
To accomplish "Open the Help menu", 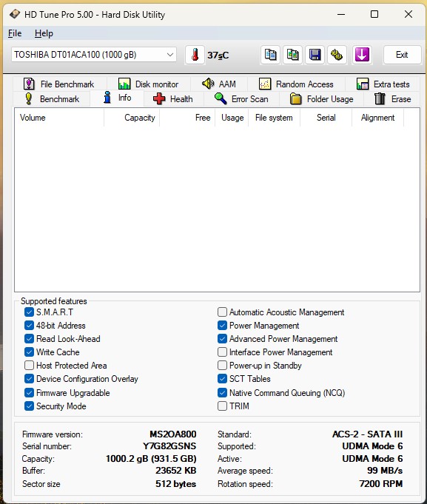I will point(44,33).
